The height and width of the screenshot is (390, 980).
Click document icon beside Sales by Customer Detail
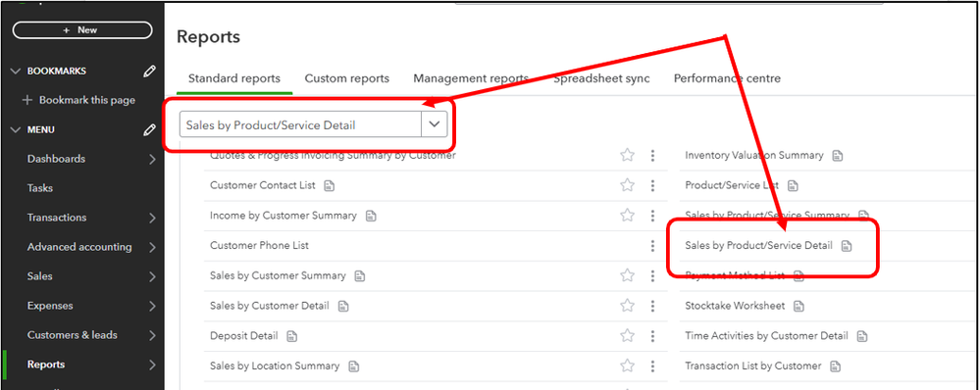tap(343, 307)
